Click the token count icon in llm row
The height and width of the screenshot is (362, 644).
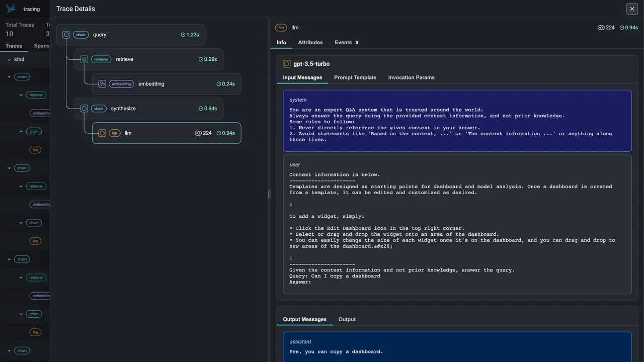(198, 133)
